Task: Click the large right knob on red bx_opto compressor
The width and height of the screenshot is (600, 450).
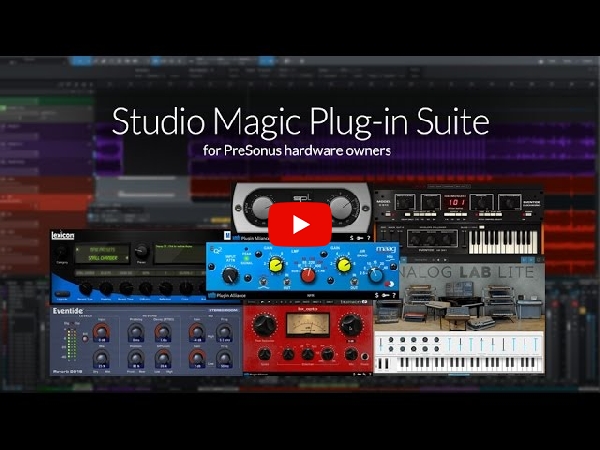Action: [351, 325]
